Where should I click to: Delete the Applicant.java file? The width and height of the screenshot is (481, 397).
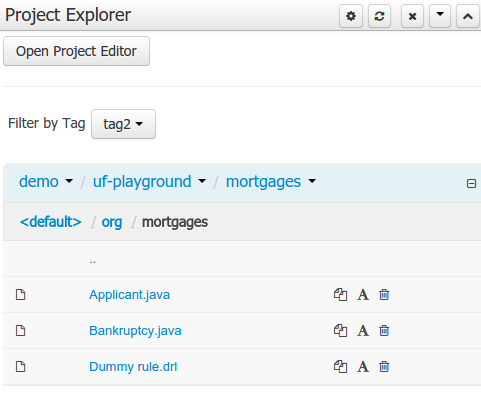coord(384,295)
